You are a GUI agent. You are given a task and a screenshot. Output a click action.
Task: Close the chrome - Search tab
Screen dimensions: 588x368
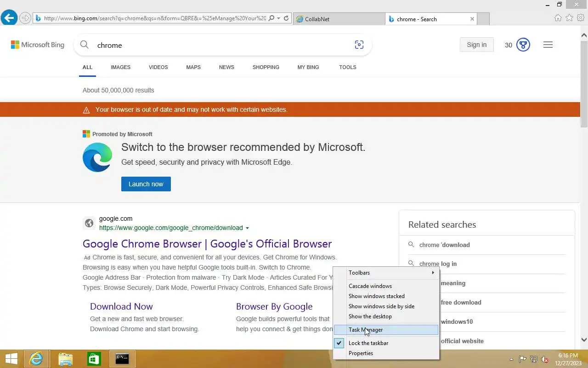point(472,19)
